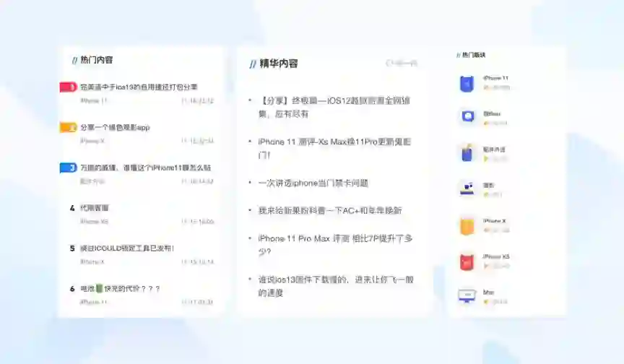
Task: Click the 精华内容 section heading
Action: coord(279,64)
